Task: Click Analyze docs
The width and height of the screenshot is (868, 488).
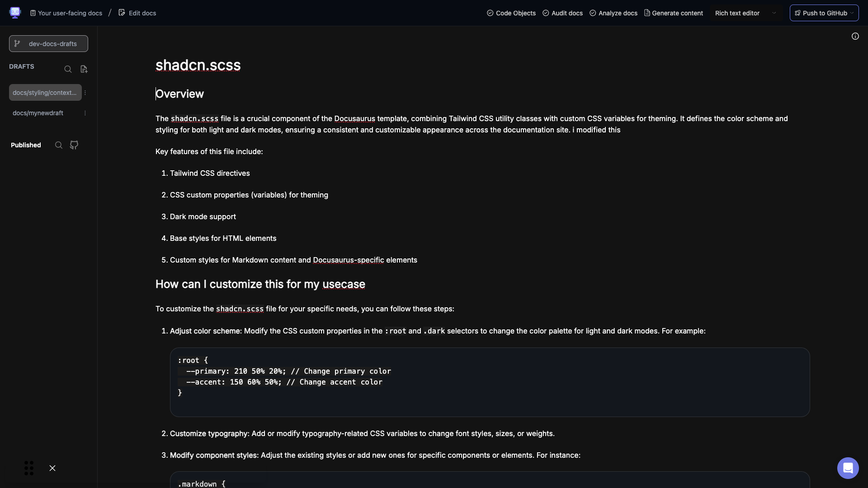Action: click(x=613, y=13)
